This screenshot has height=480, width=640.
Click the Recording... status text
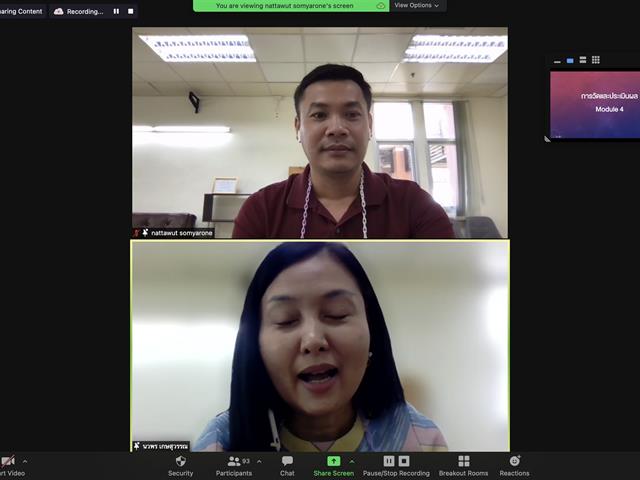click(85, 12)
